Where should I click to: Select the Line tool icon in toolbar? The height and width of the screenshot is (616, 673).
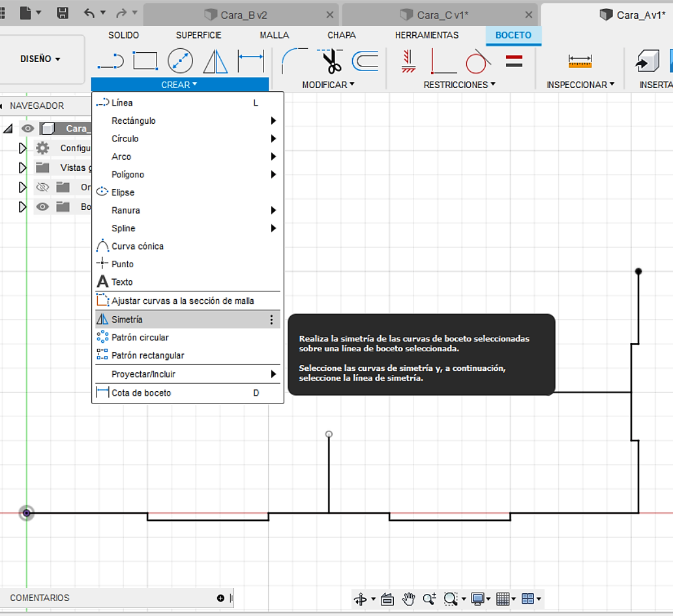(x=111, y=61)
